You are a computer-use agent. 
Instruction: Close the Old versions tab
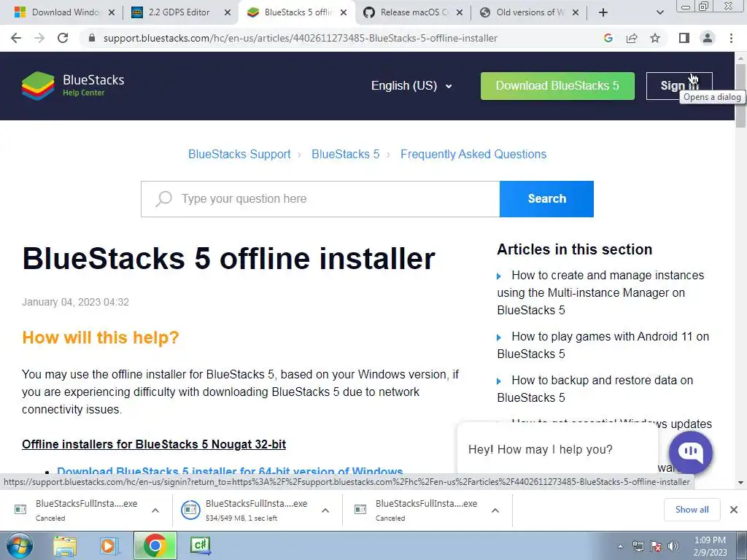576,12
